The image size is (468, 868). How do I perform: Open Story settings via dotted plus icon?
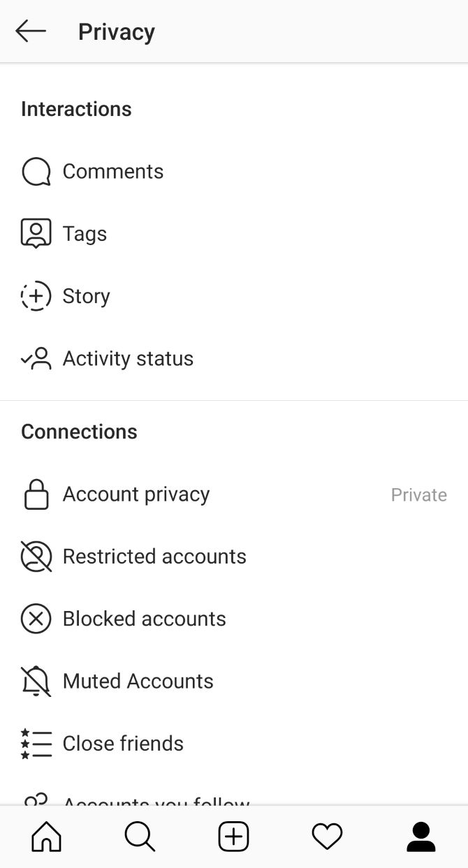(x=36, y=295)
